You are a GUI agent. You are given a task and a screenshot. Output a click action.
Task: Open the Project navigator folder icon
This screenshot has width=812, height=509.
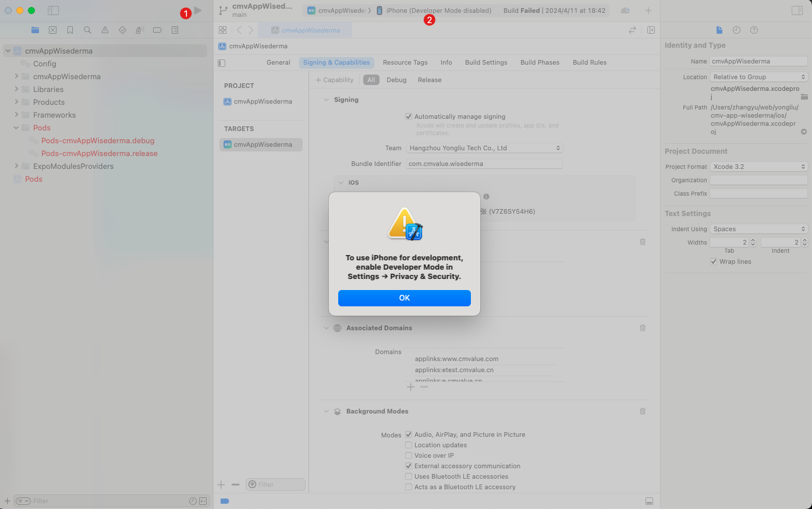36,30
